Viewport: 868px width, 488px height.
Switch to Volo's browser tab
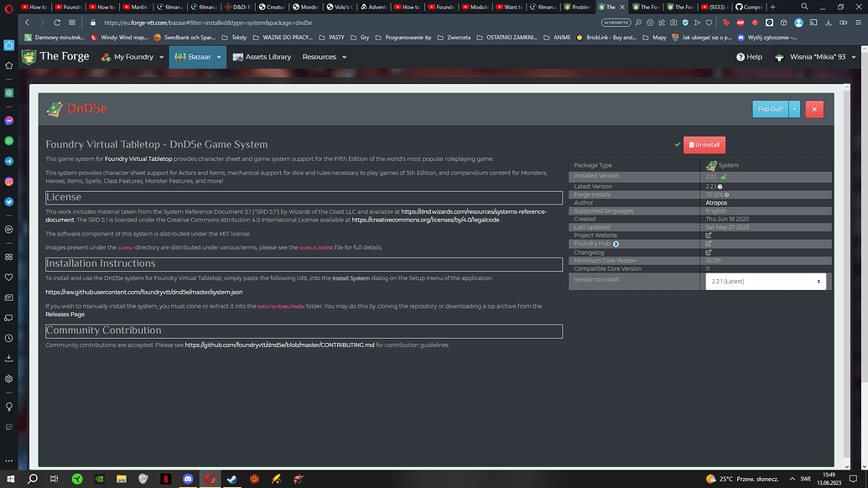tap(340, 7)
